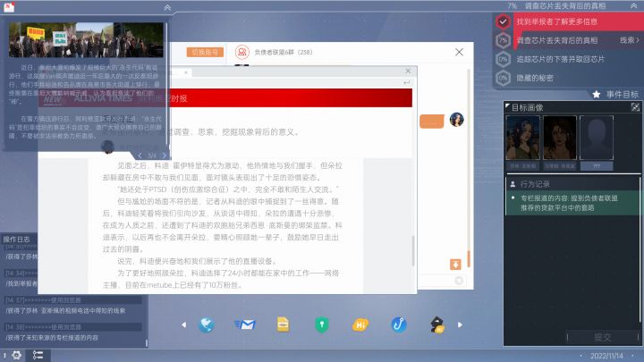Click the exclamation alert icon at bottom left
Image resolution: width=644 pixels, height=362 pixels.
click(4, 356)
